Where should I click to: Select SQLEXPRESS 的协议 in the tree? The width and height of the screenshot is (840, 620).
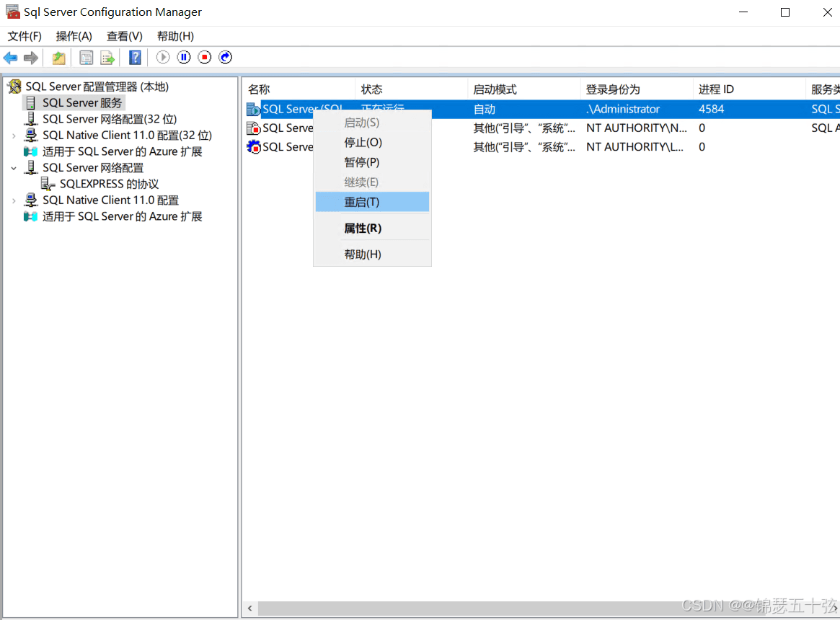click(x=110, y=184)
